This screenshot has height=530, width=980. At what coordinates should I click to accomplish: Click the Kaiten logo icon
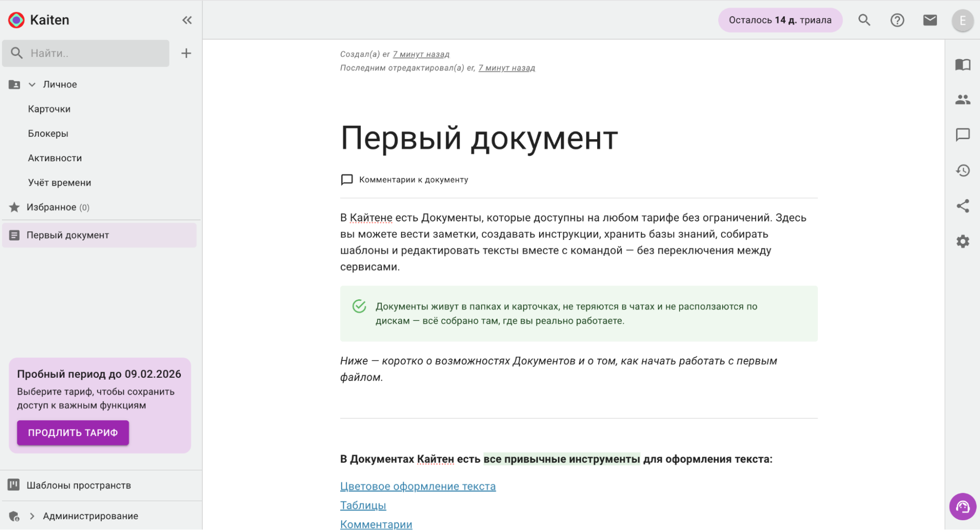pos(16,20)
